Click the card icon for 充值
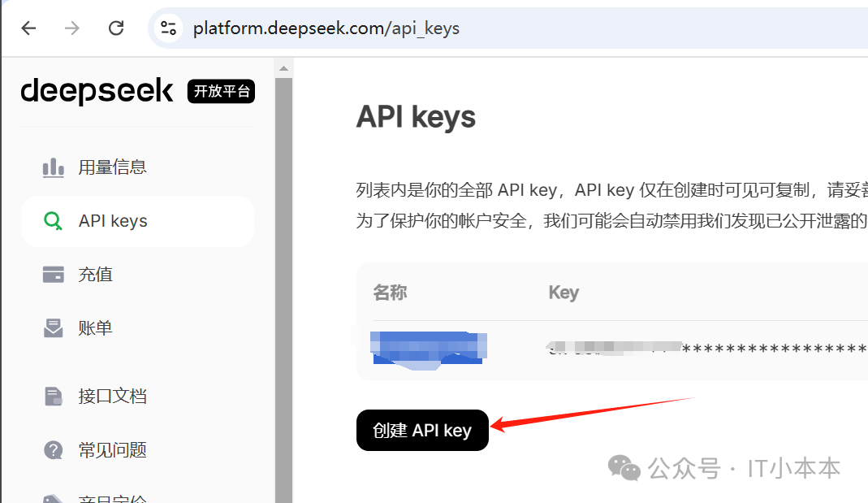The width and height of the screenshot is (868, 503). [53, 274]
